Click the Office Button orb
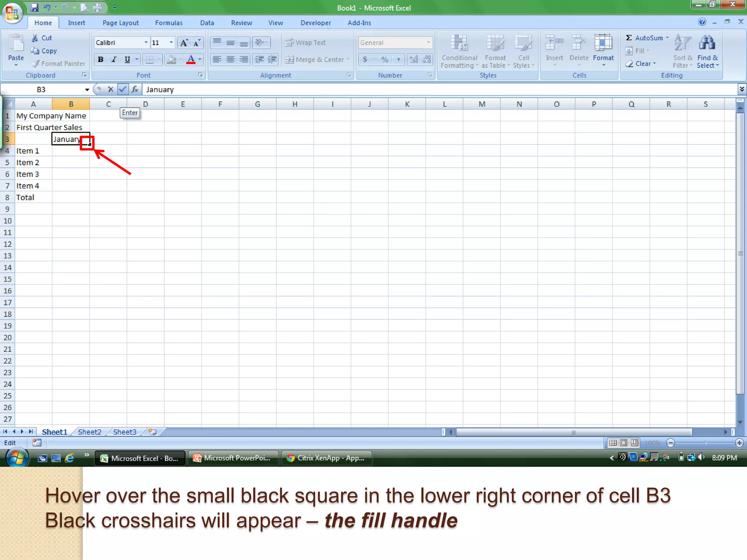747x560 pixels. pos(12,12)
